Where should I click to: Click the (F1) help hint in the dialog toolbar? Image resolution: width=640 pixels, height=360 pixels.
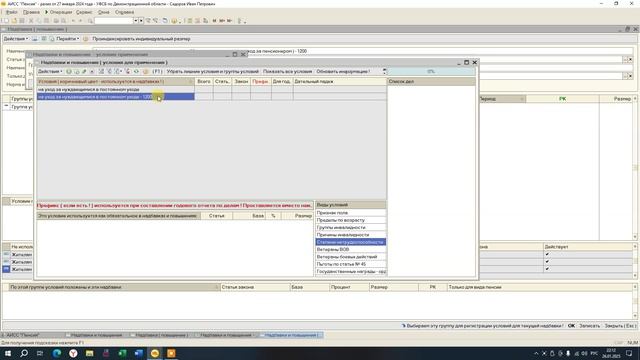(157, 71)
